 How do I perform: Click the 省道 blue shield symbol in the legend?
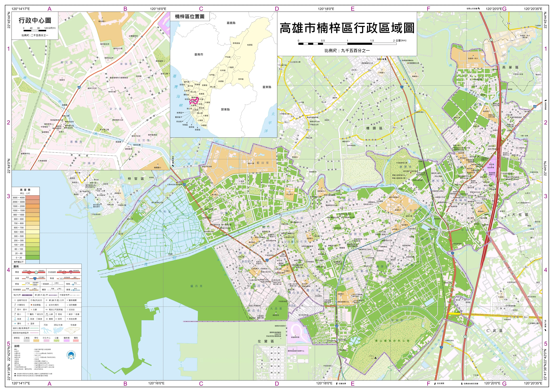(35, 279)
